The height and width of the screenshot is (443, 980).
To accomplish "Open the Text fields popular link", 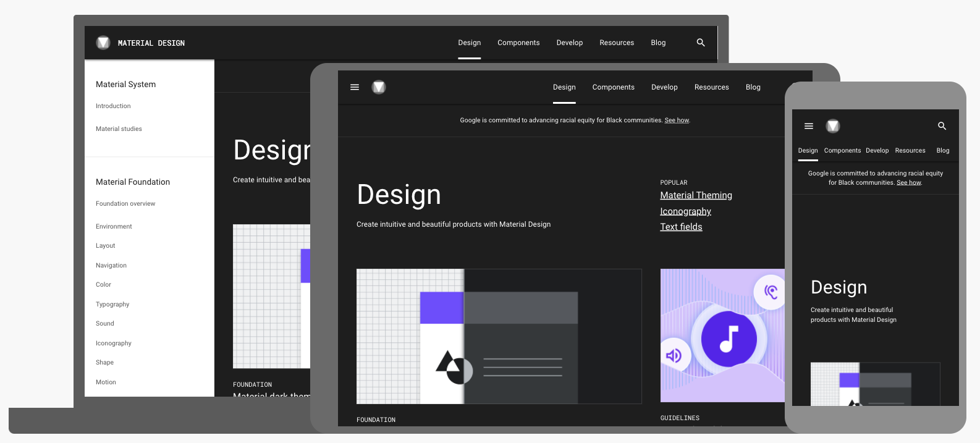I will tap(681, 227).
